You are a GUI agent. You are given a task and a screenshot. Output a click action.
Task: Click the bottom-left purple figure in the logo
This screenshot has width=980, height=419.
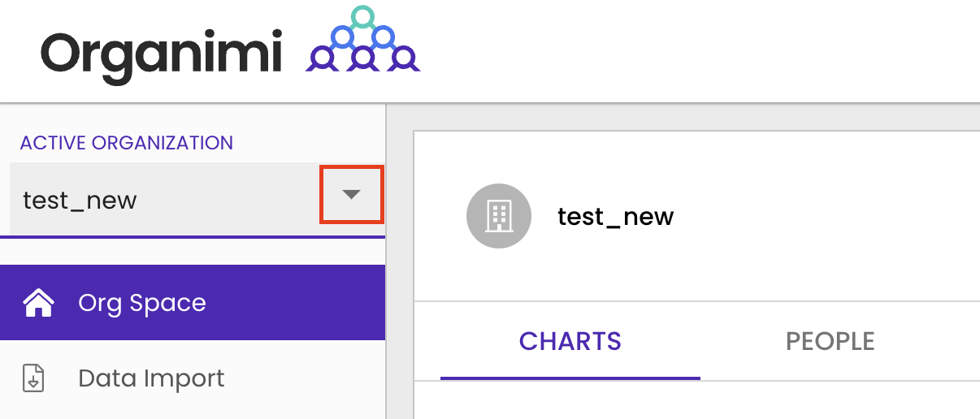coord(323,58)
